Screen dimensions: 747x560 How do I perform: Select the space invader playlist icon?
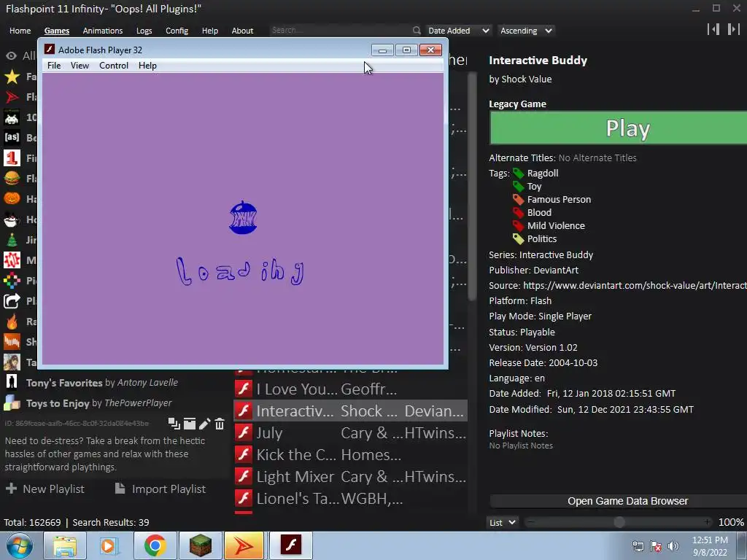(12, 117)
